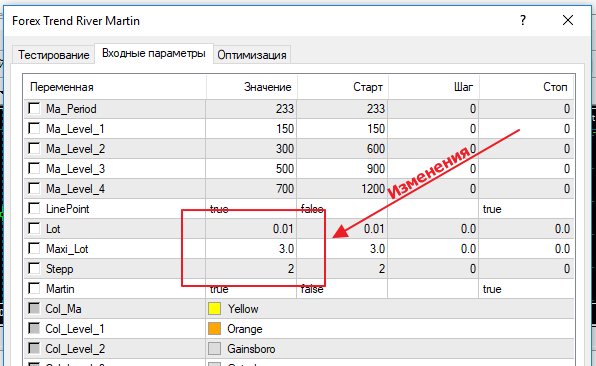Switch to the Тестирование tab
596x366 pixels.
[x=54, y=55]
